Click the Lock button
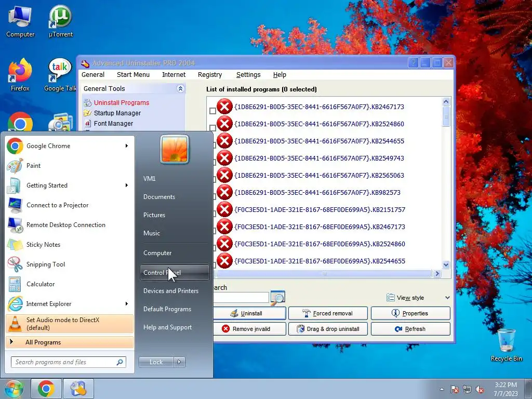Screen dimensions: 532x399 [x=156, y=362]
